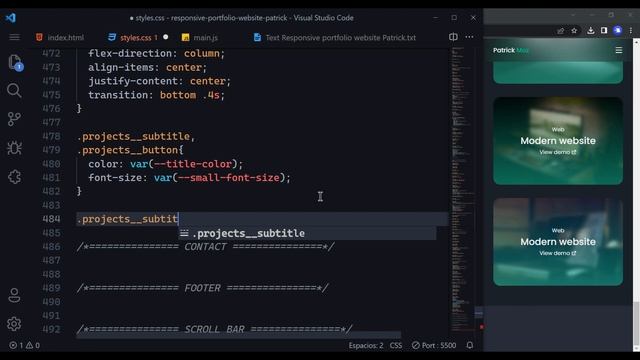The width and height of the screenshot is (640, 360).
Task: Click the VS Code logo in title bar
Action: click(x=11, y=18)
